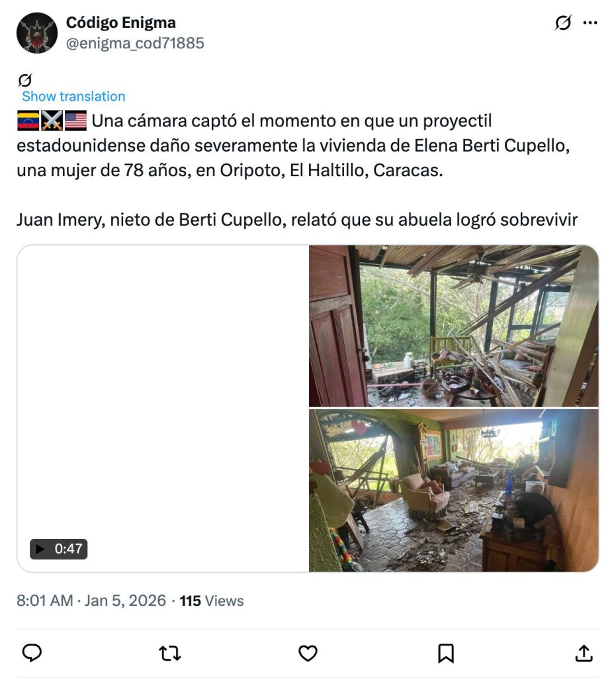This screenshot has height=678, width=616.
Task: Show translation of the post
Action: click(73, 96)
